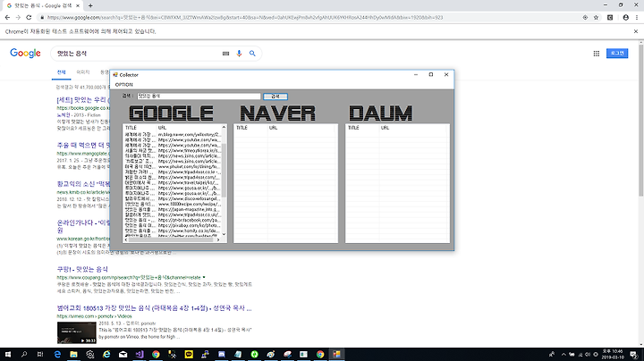
Task: Select the pixabay.com result row
Action: tap(173, 225)
